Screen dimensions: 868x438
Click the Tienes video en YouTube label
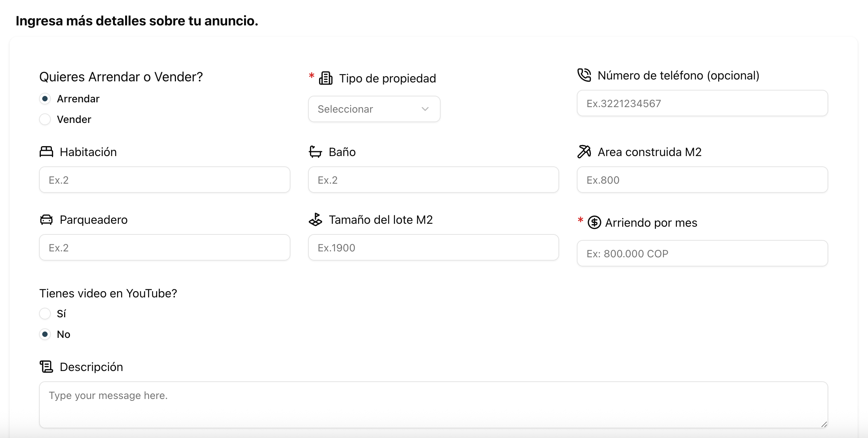[108, 293]
